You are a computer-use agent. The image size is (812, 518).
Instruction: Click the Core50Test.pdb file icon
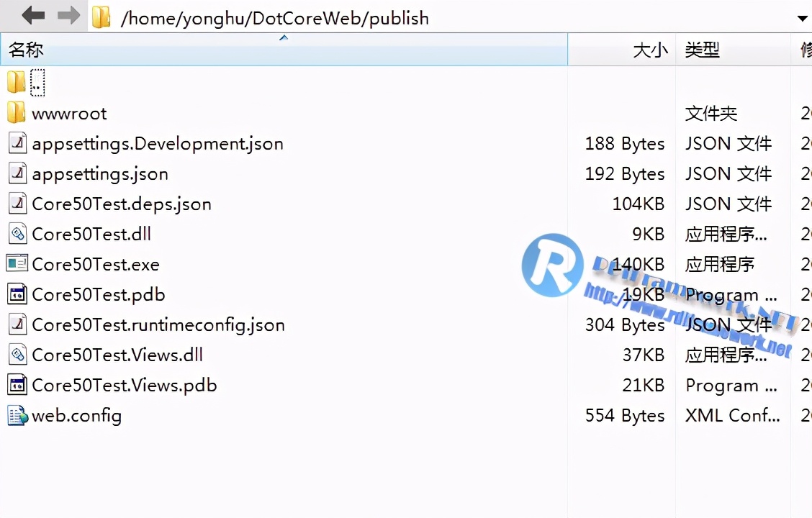click(17, 294)
